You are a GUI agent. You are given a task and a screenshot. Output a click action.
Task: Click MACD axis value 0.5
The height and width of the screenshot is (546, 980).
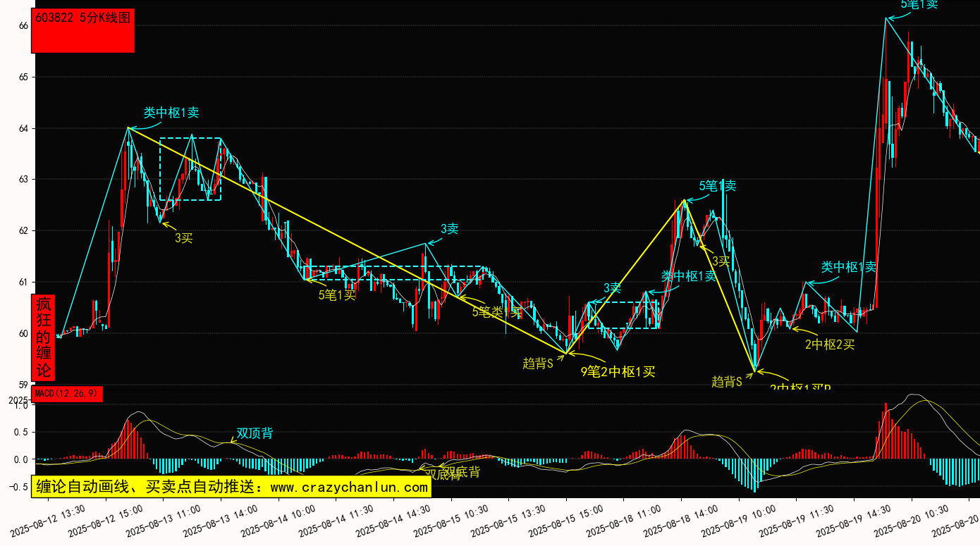pyautogui.click(x=20, y=433)
